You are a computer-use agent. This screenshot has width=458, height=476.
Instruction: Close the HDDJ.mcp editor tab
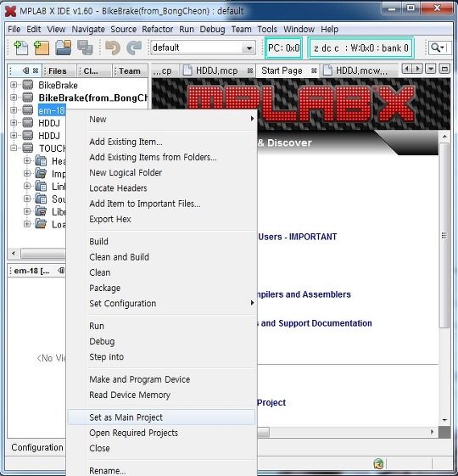(250, 70)
